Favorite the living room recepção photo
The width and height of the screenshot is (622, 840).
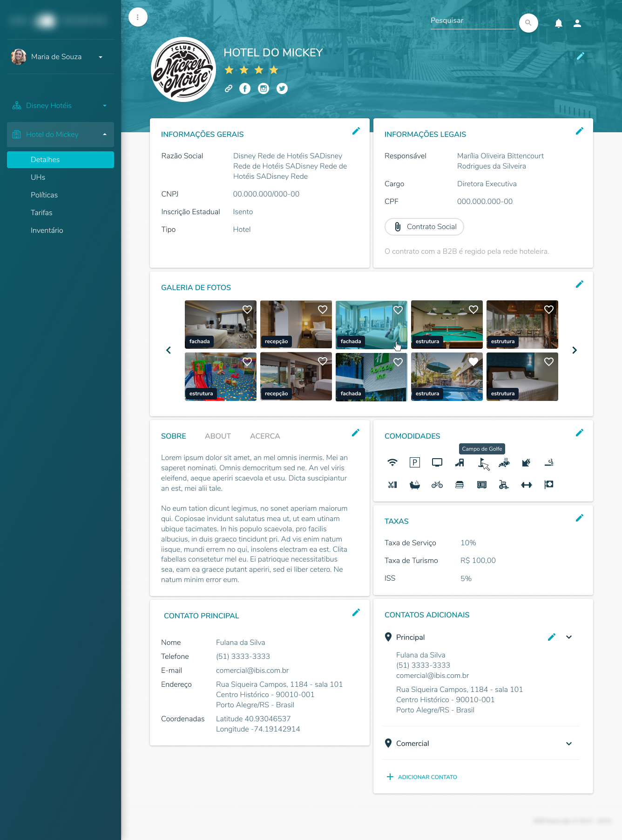point(323,362)
